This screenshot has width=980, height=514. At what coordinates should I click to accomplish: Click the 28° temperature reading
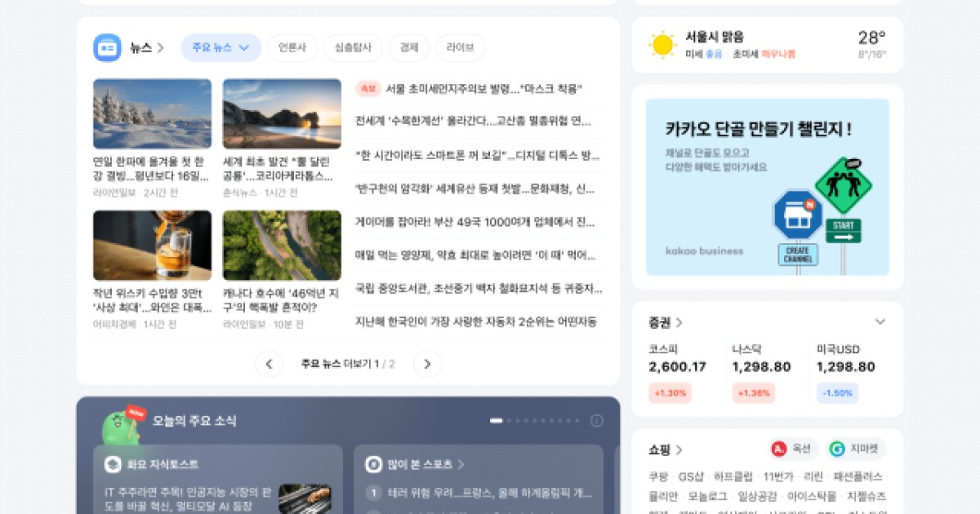point(871,38)
